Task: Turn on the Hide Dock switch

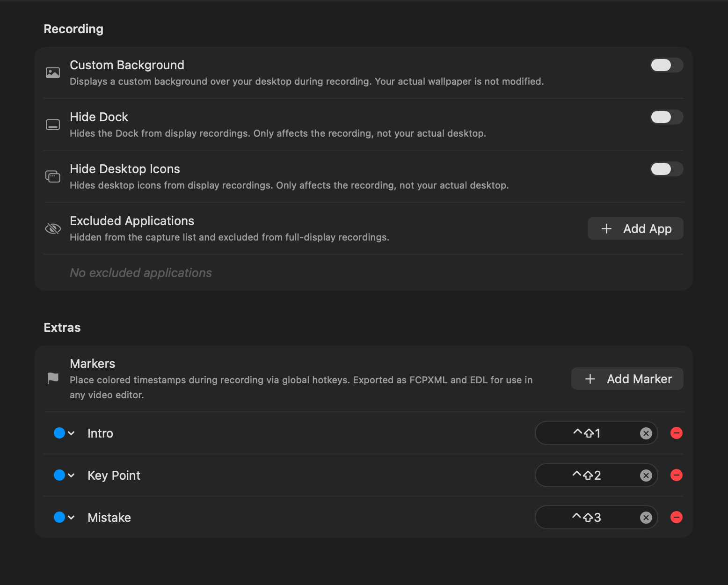Action: (667, 117)
